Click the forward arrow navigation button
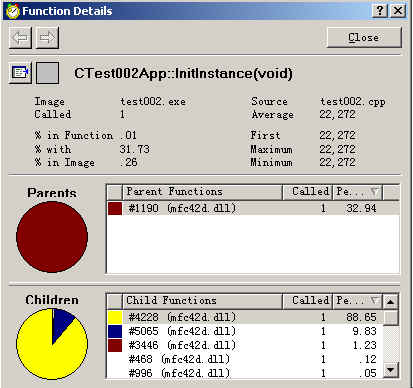Image resolution: width=413 pixels, height=388 pixels. coord(47,38)
